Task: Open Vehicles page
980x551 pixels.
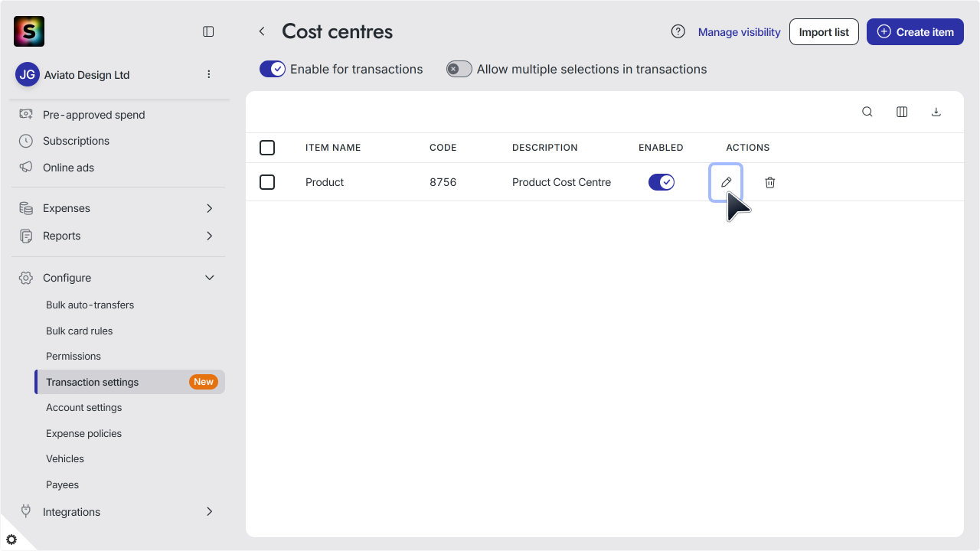Action: click(65, 458)
